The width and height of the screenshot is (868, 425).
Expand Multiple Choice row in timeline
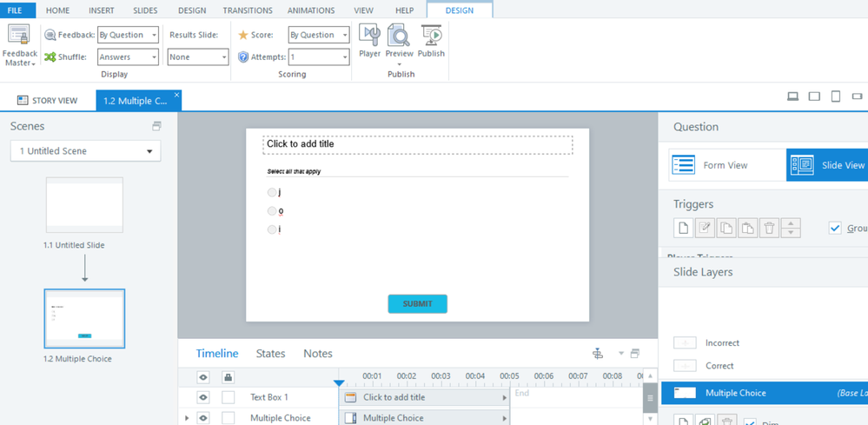(x=187, y=418)
